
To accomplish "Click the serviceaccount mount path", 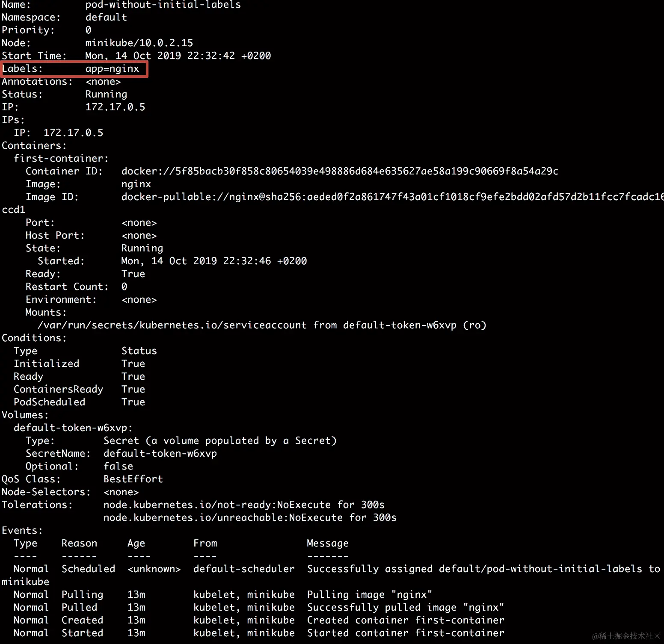I will tap(171, 325).
